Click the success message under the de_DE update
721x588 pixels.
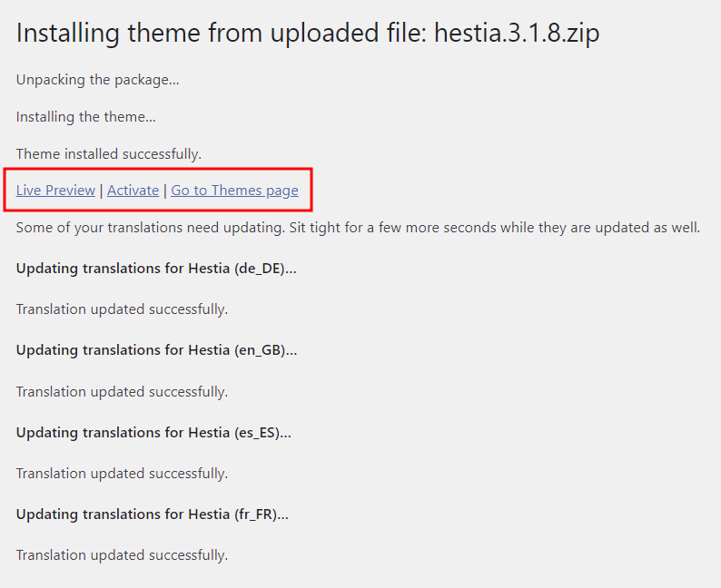[x=122, y=309]
